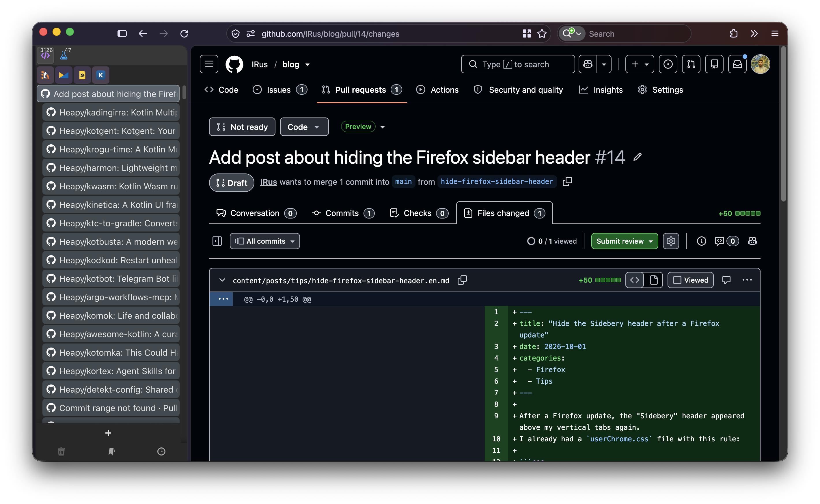Show the pull request info icon
Viewport: 820px width, 504px height.
[701, 241]
